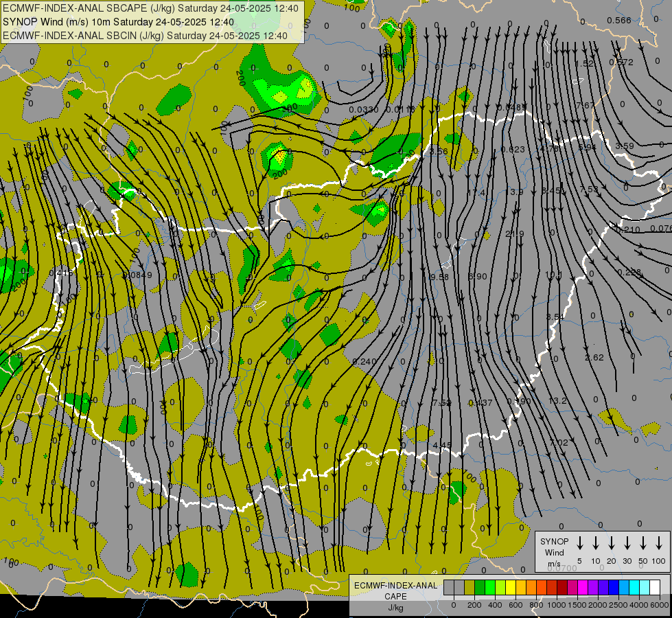
Task: Click the map value 0.210
Action: 628,229
